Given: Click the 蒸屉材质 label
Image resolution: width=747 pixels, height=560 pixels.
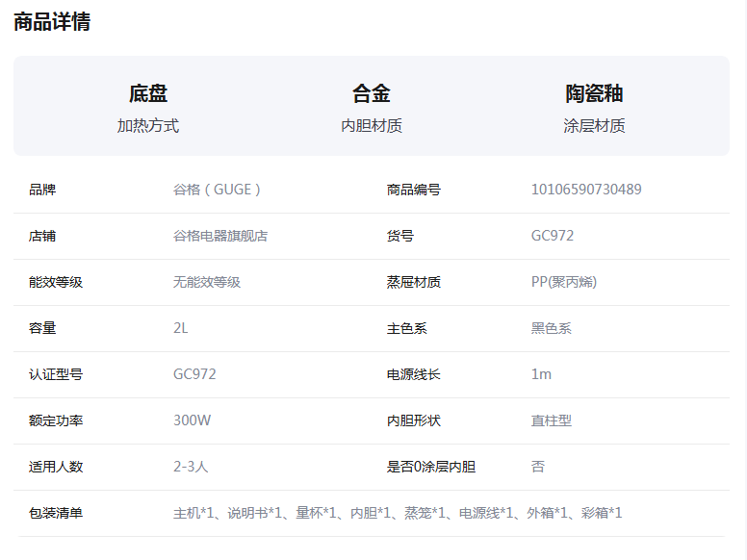Looking at the screenshot, I should click(x=414, y=282).
